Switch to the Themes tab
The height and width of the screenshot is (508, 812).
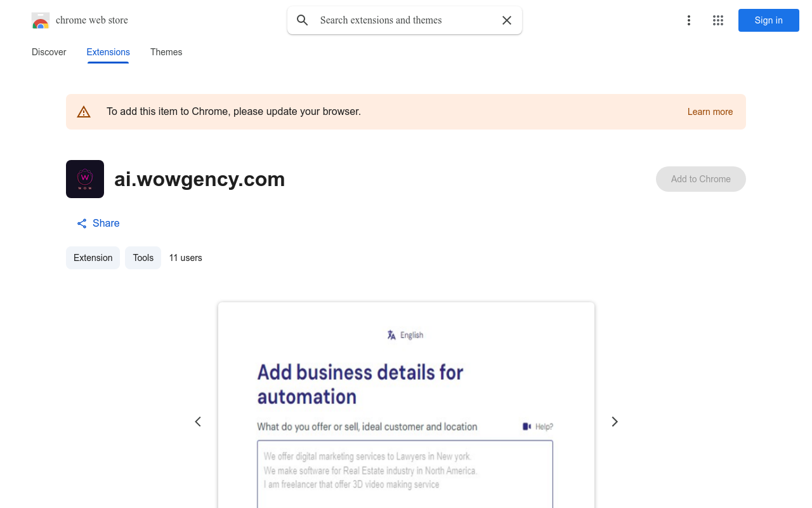(x=166, y=52)
